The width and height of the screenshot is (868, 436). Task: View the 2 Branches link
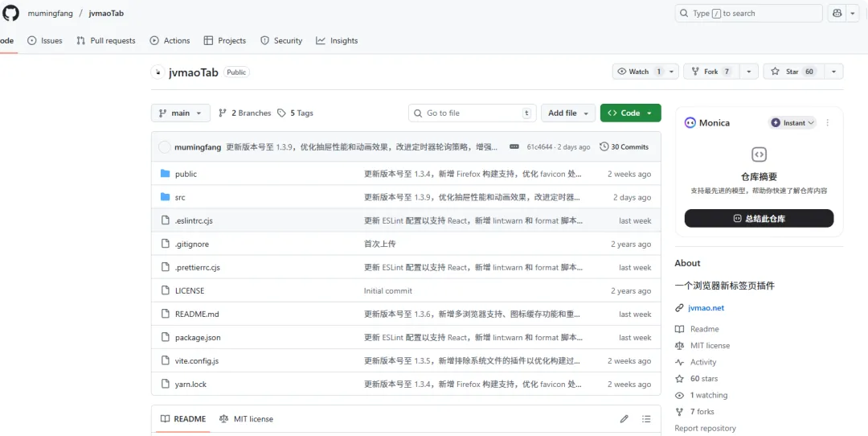[244, 113]
